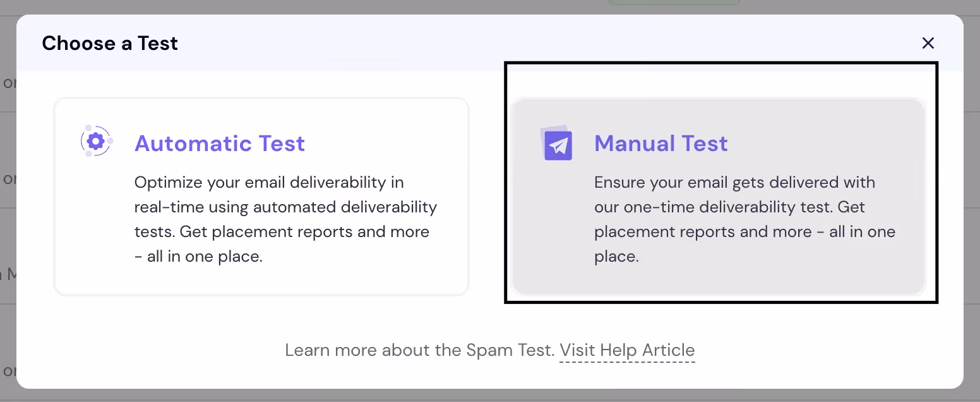Click the Manual Test description text

(745, 219)
